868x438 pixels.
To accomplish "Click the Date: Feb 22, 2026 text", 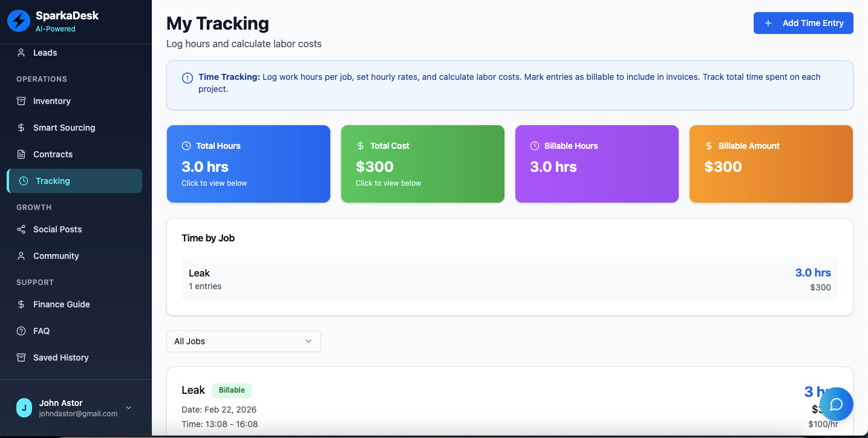I will click(219, 410).
